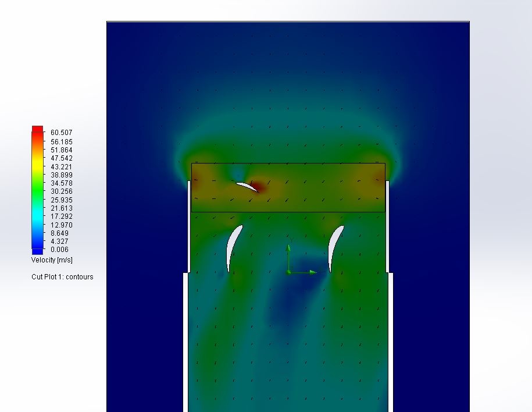The width and height of the screenshot is (532, 412).
Task: Click the legend value 12.970
Action: 62,225
